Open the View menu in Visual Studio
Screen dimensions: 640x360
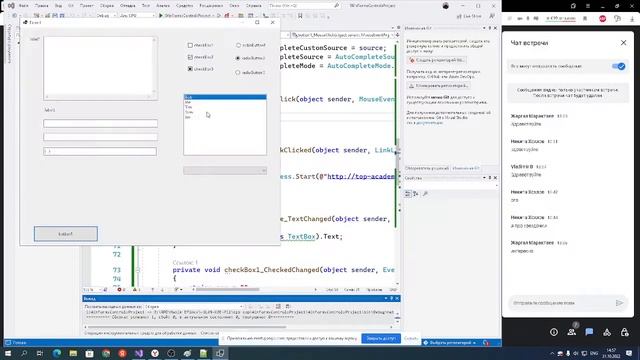click(x=58, y=6)
